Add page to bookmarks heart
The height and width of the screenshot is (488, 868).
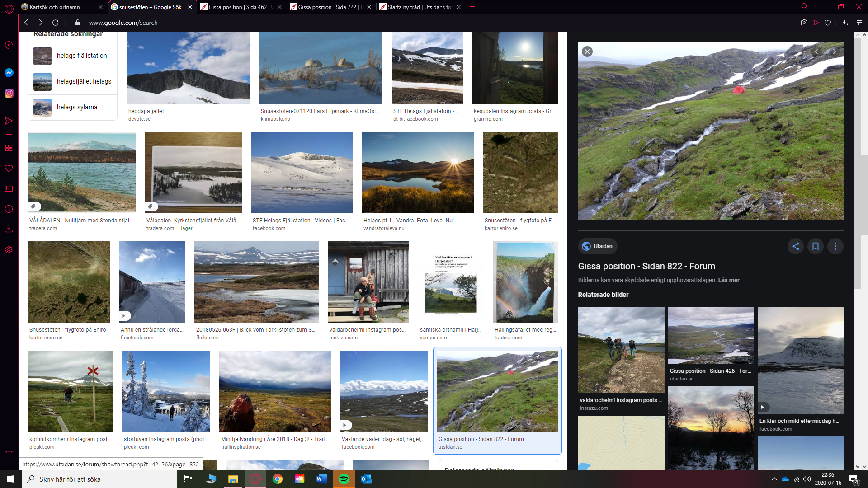click(828, 23)
